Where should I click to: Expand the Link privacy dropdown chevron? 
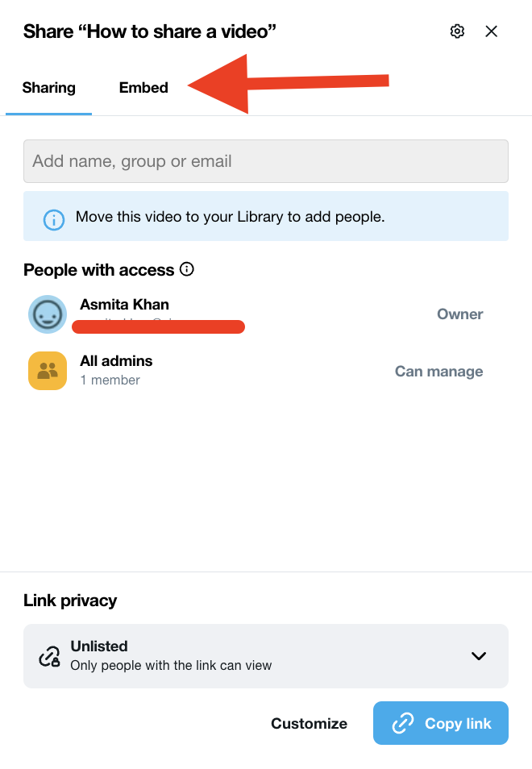[x=479, y=655]
